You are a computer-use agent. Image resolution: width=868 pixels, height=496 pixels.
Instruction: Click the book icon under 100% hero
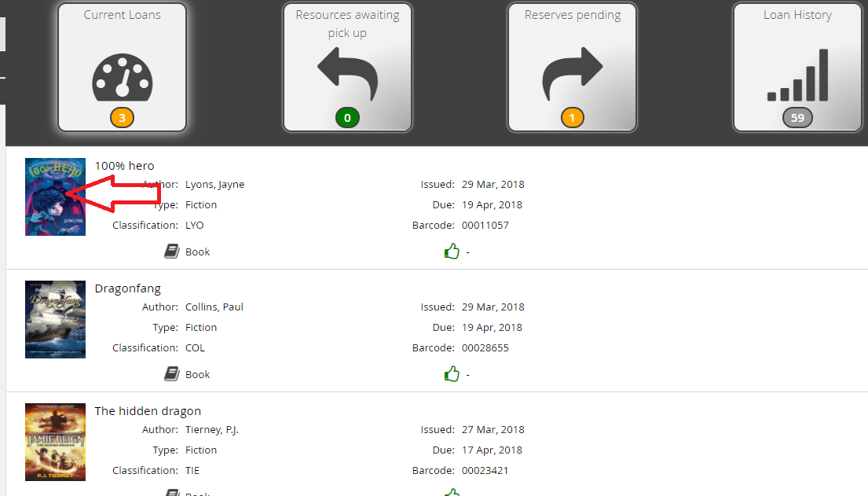tap(172, 252)
